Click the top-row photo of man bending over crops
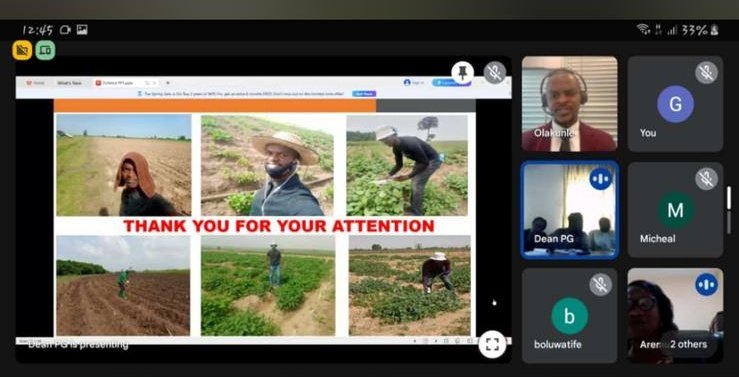Image resolution: width=739 pixels, height=377 pixels. pyautogui.click(x=407, y=165)
